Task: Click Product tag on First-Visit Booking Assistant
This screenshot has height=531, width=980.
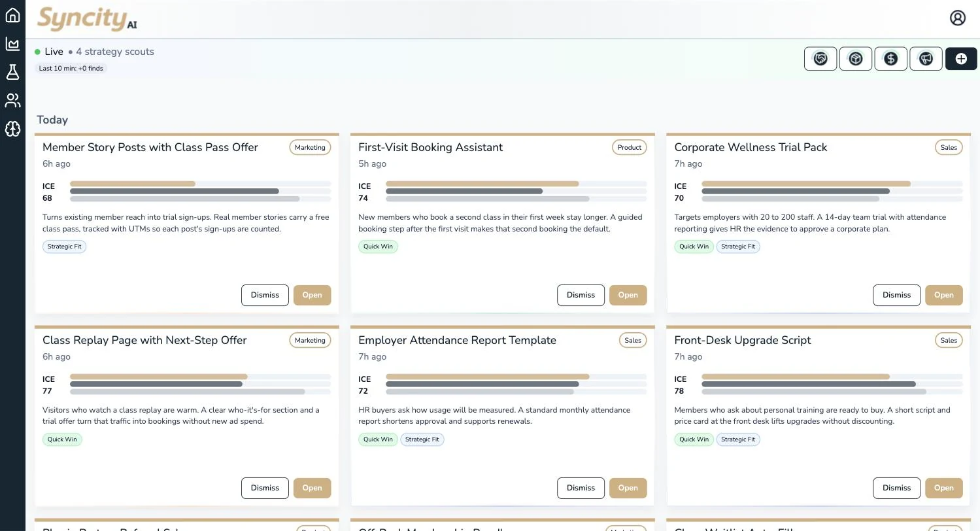Action: [x=629, y=148]
